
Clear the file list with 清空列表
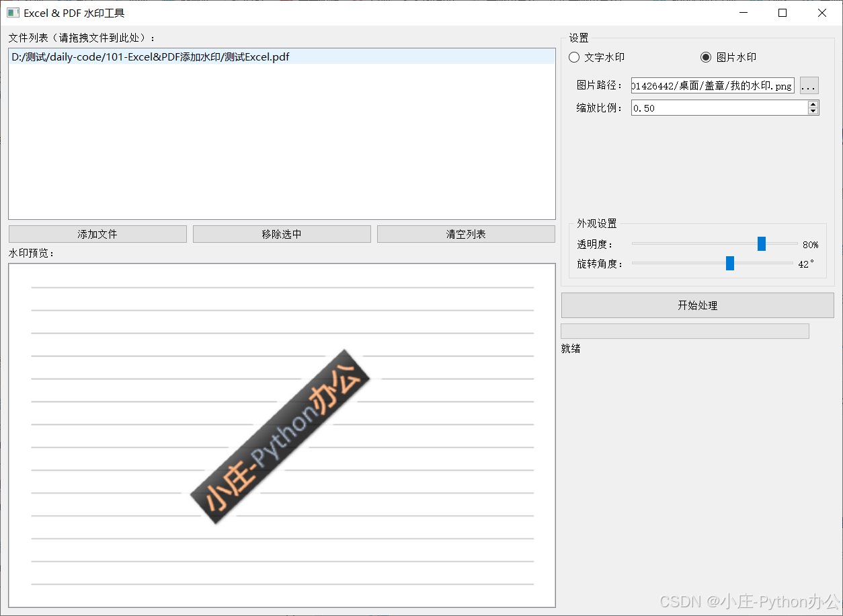tap(466, 233)
